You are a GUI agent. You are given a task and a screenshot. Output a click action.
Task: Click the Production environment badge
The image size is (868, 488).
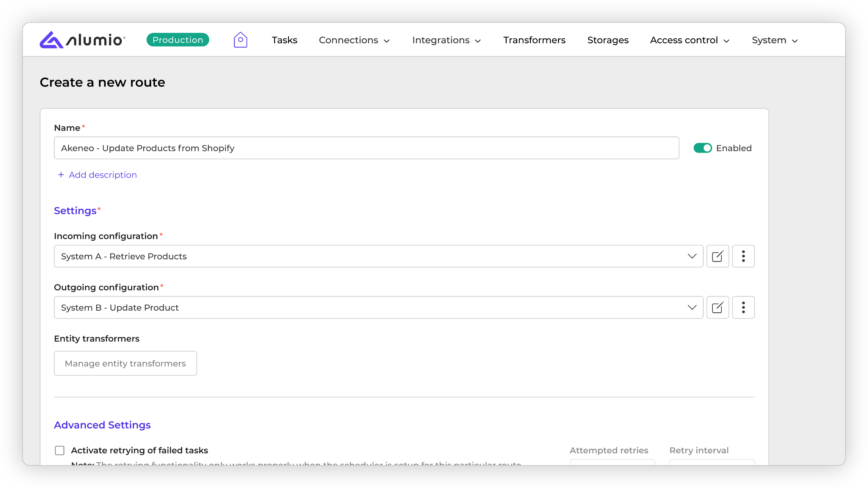pos(178,40)
